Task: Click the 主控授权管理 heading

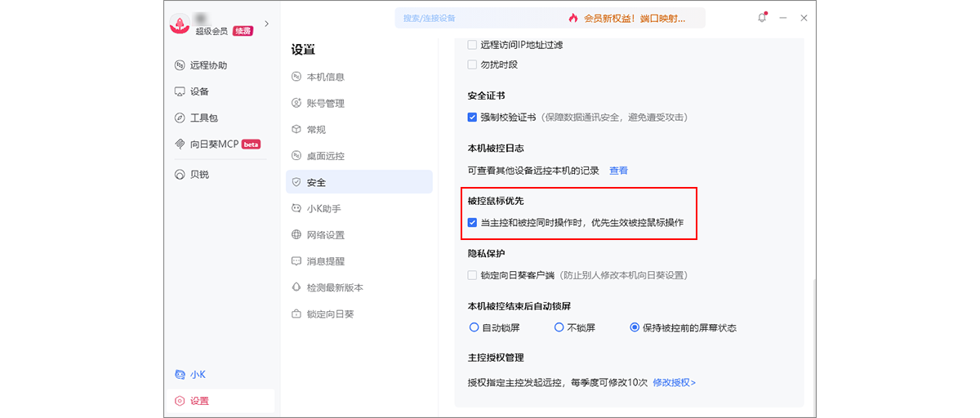Action: pyautogui.click(x=496, y=358)
